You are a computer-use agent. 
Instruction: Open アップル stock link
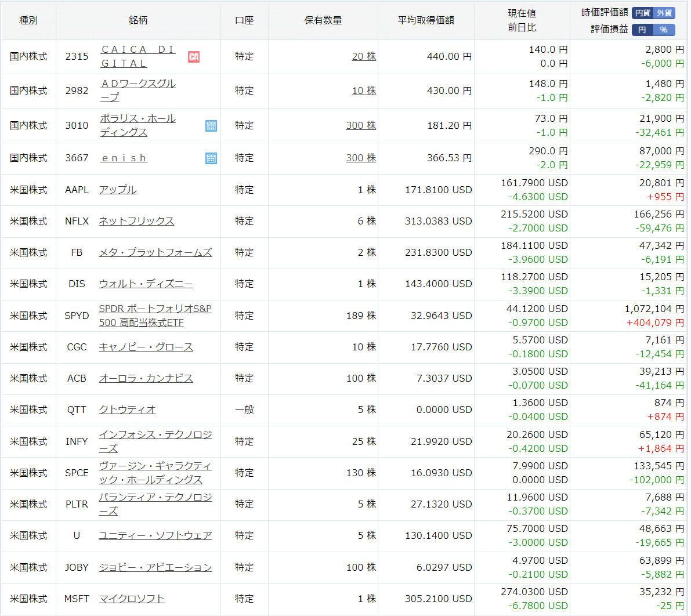[118, 190]
